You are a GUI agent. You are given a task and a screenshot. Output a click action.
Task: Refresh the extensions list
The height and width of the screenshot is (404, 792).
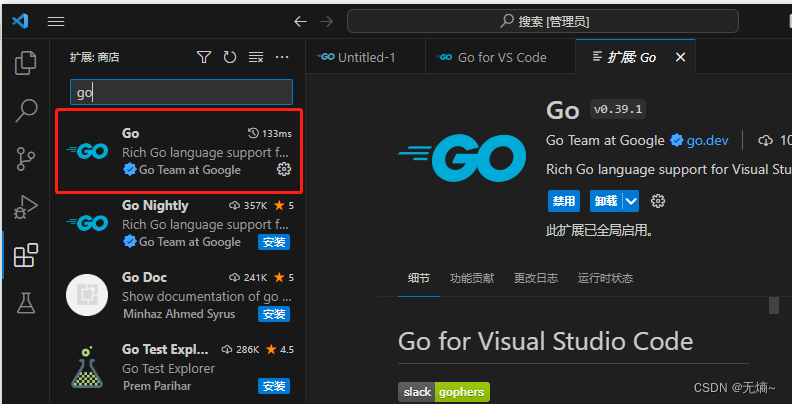230,57
